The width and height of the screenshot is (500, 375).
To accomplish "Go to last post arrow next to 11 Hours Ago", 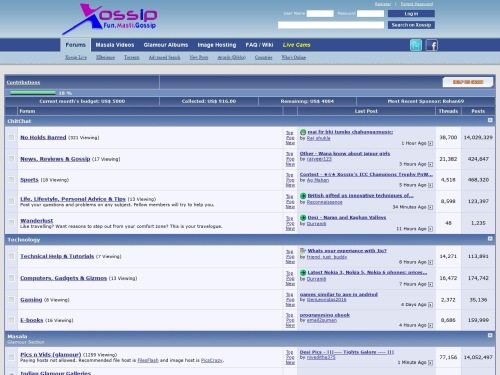I will (x=430, y=229).
